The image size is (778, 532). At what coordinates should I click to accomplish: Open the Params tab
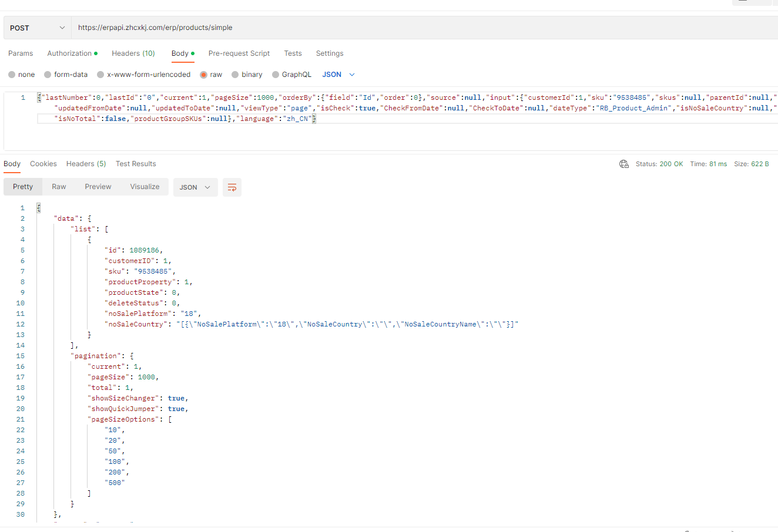(x=21, y=53)
